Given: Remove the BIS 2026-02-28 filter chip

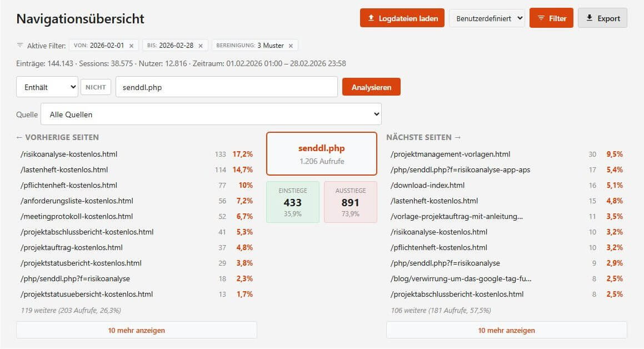Looking at the screenshot, I should [201, 46].
